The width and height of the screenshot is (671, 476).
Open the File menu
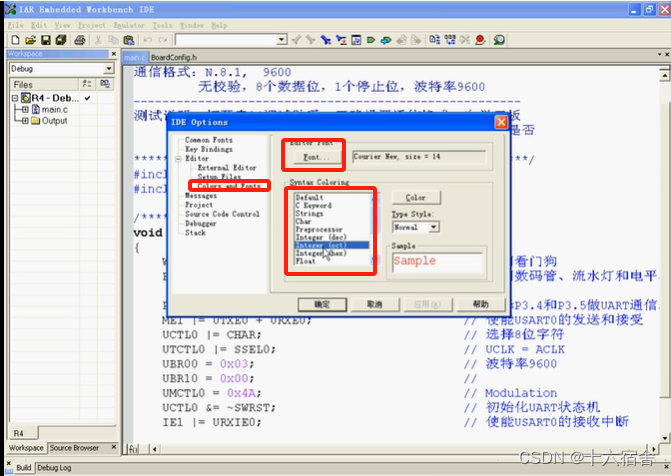16,25
